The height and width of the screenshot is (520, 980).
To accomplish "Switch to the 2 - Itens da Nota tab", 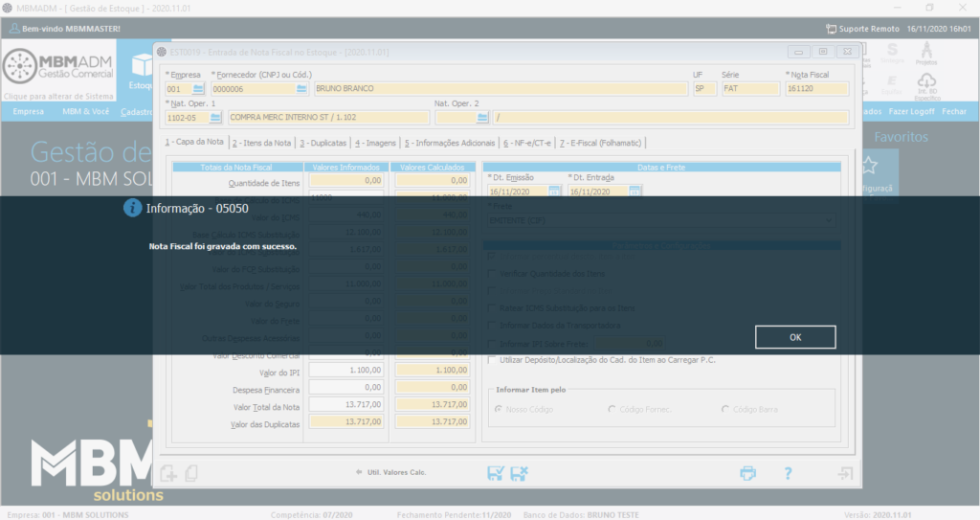I will click(x=261, y=143).
